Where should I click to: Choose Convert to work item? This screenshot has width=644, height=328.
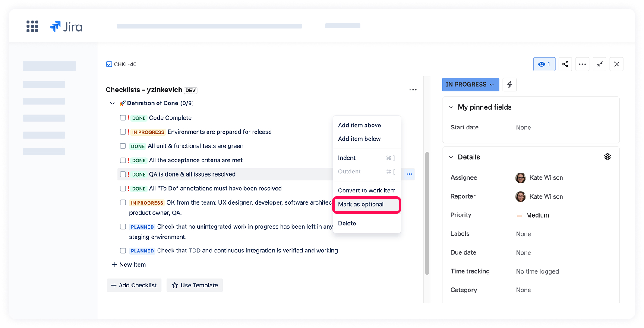click(x=366, y=190)
